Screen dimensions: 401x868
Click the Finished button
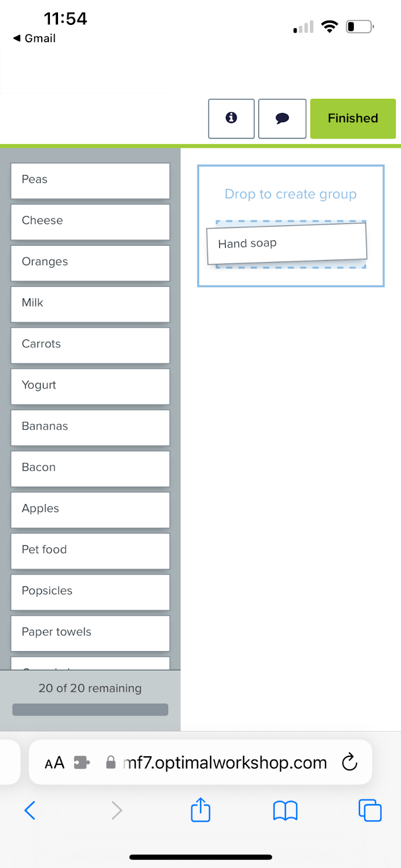coord(353,118)
